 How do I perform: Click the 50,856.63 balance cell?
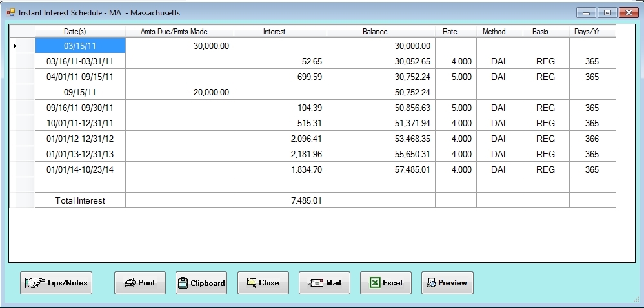point(381,108)
